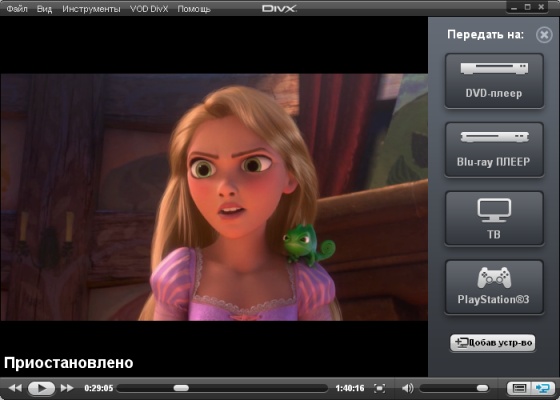560x400 pixels.
Task: Click the video seek bar handle
Action: [181, 388]
